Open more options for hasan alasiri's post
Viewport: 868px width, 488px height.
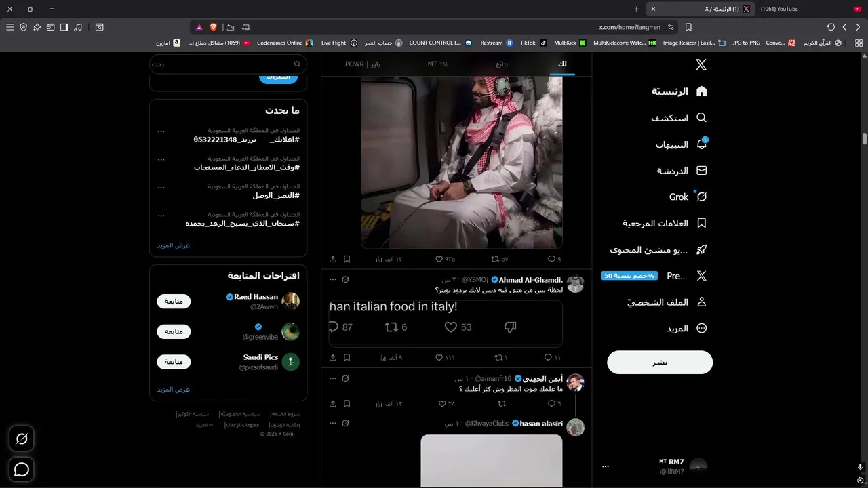pyautogui.click(x=332, y=423)
